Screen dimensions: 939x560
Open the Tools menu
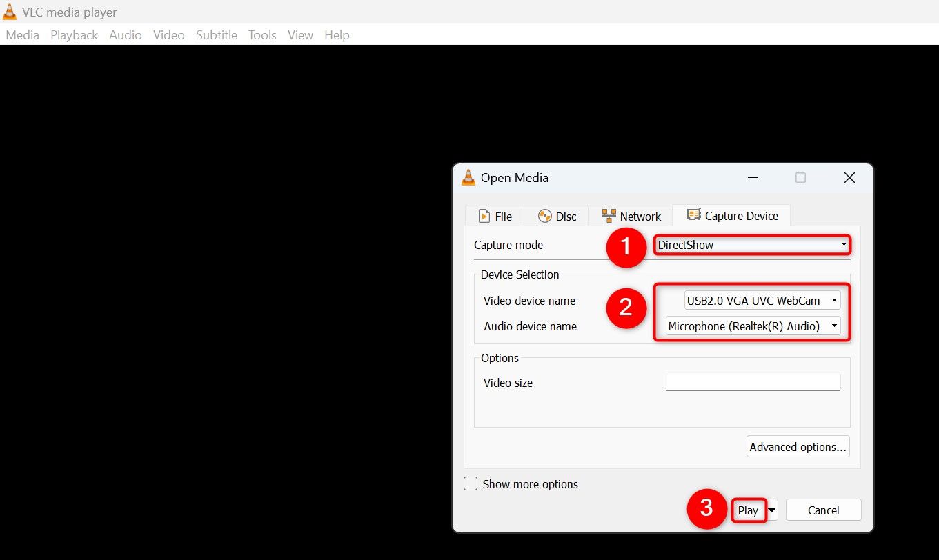(x=262, y=34)
